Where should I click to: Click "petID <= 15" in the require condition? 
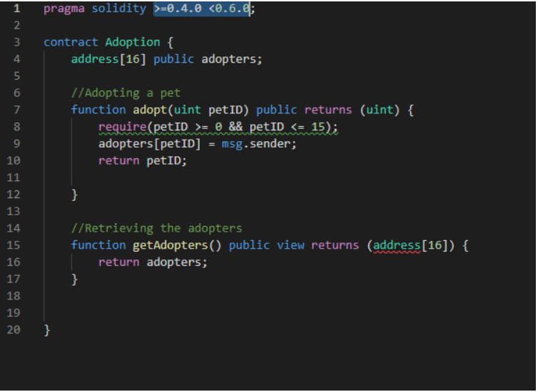(x=287, y=127)
